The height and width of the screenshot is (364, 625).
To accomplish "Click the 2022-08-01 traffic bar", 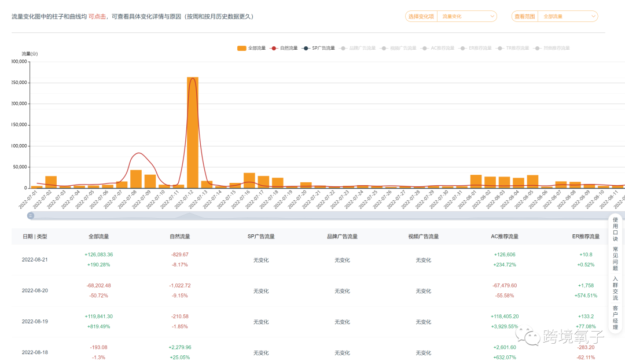I will 476,181.
